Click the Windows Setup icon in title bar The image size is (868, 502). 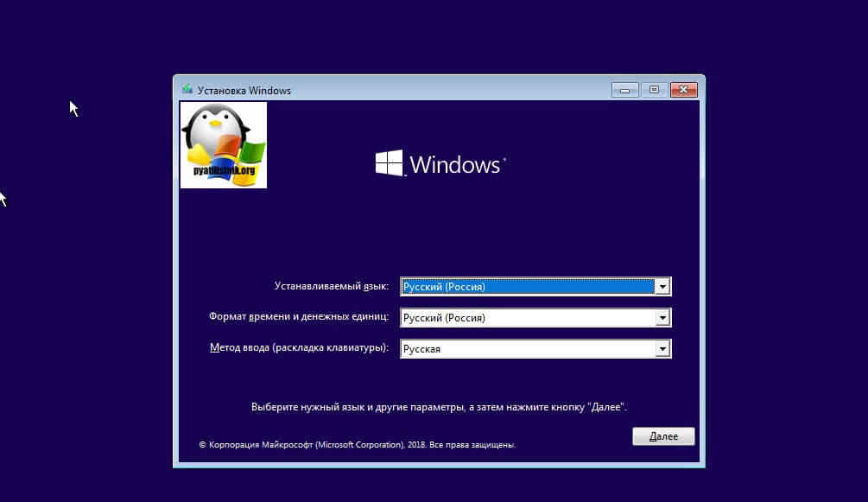[x=187, y=90]
